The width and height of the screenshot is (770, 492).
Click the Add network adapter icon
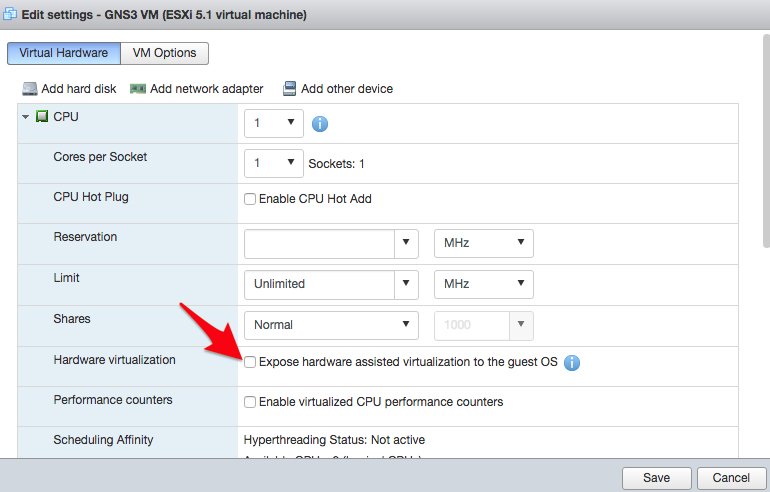[138, 89]
